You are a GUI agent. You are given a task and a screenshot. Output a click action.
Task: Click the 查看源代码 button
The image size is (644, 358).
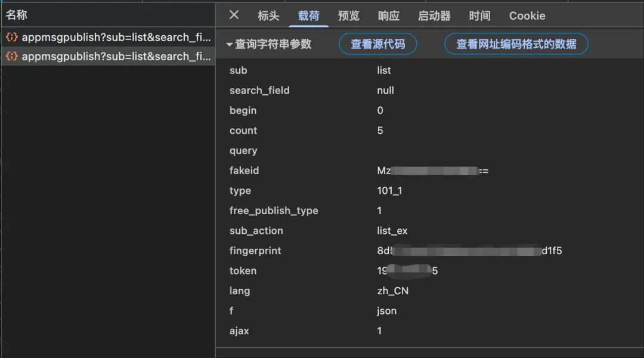click(378, 44)
